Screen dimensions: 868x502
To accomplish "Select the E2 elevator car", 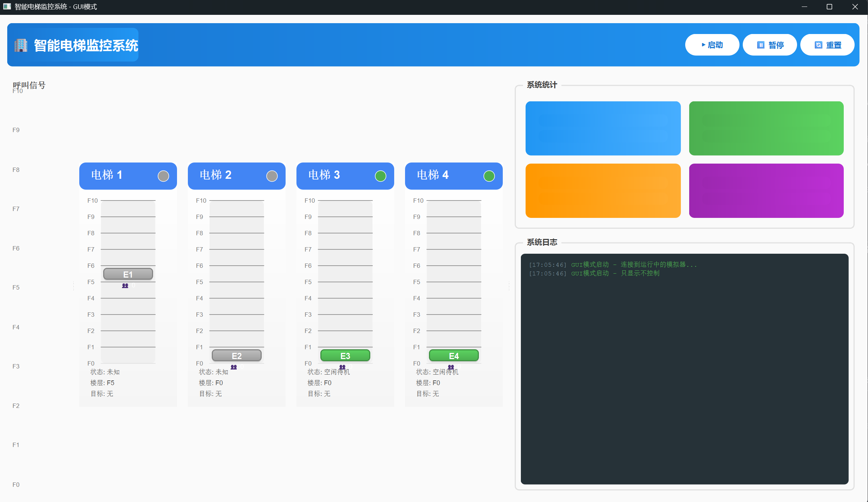I will pos(236,356).
